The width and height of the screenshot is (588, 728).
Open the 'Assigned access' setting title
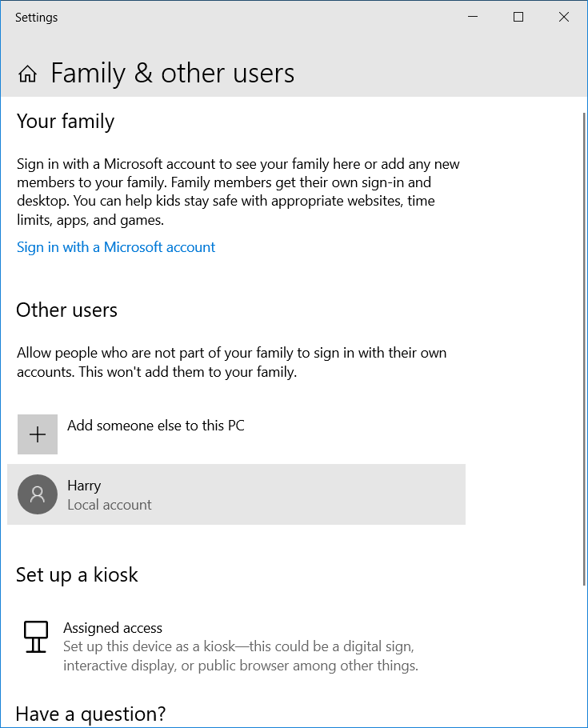pos(113,628)
